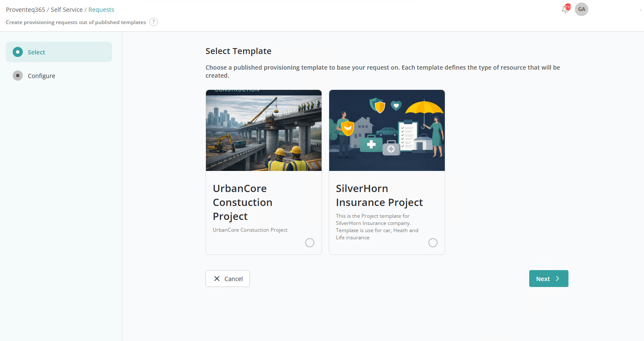Viewport: 644px width, 341px height.
Task: Click the Select step circle icon
Action: point(18,52)
